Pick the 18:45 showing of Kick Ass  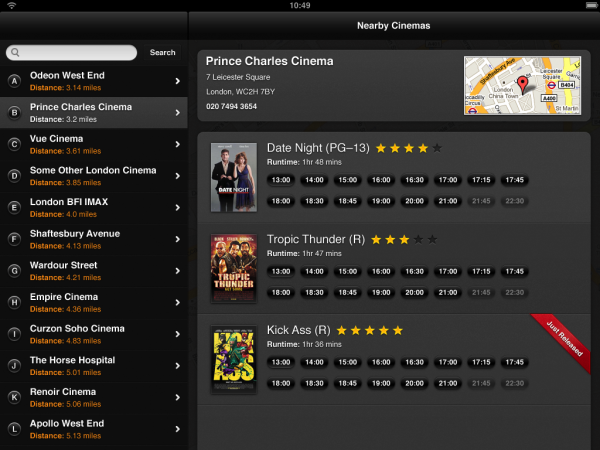pyautogui.click(x=347, y=383)
